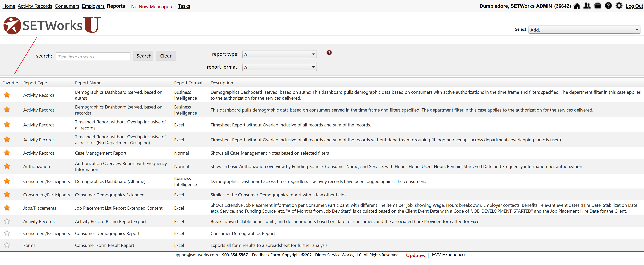Focus the report search text field

93,57
